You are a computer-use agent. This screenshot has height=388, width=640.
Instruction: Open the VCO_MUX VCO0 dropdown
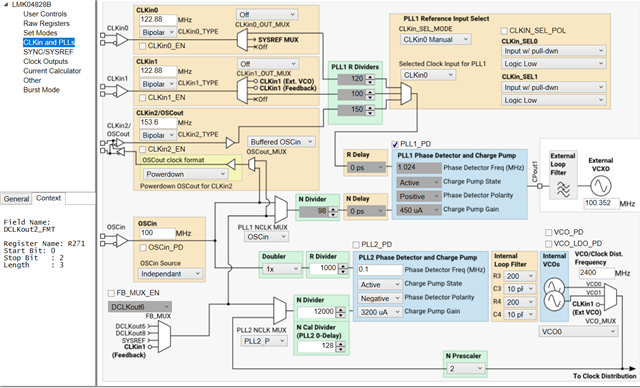click(x=578, y=332)
